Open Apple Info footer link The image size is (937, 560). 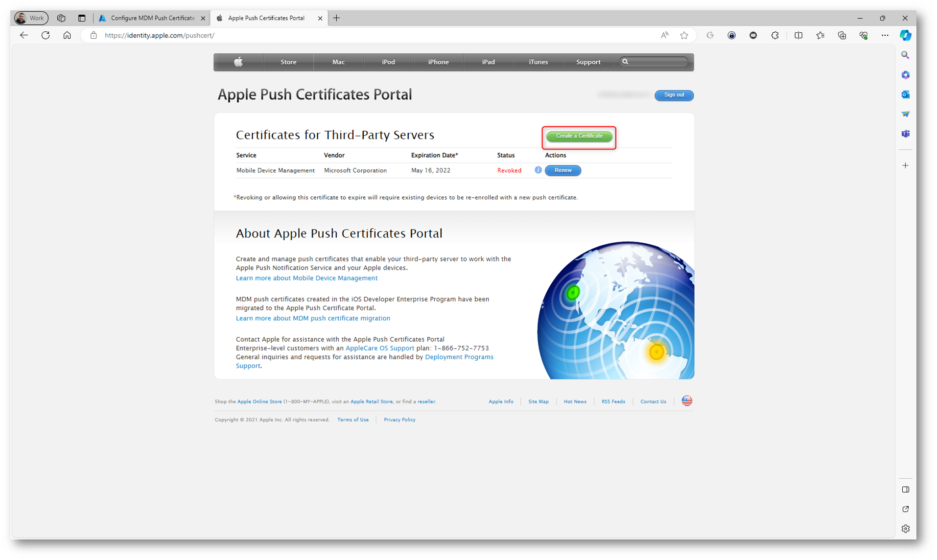pos(501,401)
